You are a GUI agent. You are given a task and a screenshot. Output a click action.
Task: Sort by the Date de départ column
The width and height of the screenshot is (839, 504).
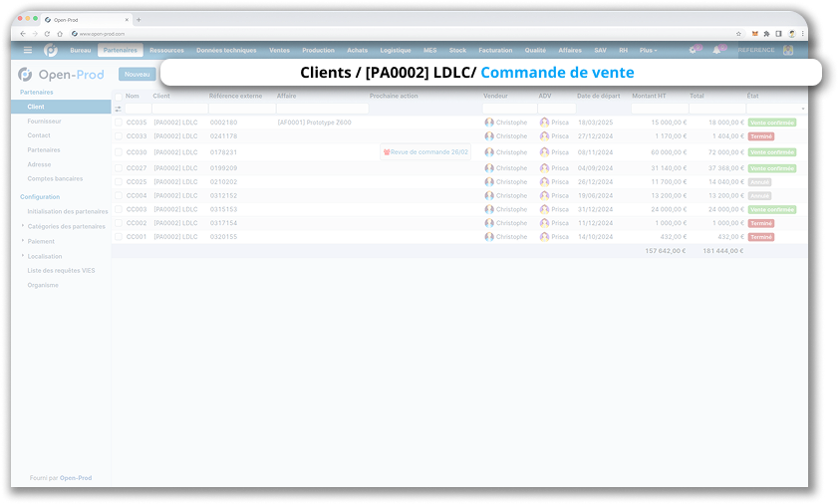598,97
